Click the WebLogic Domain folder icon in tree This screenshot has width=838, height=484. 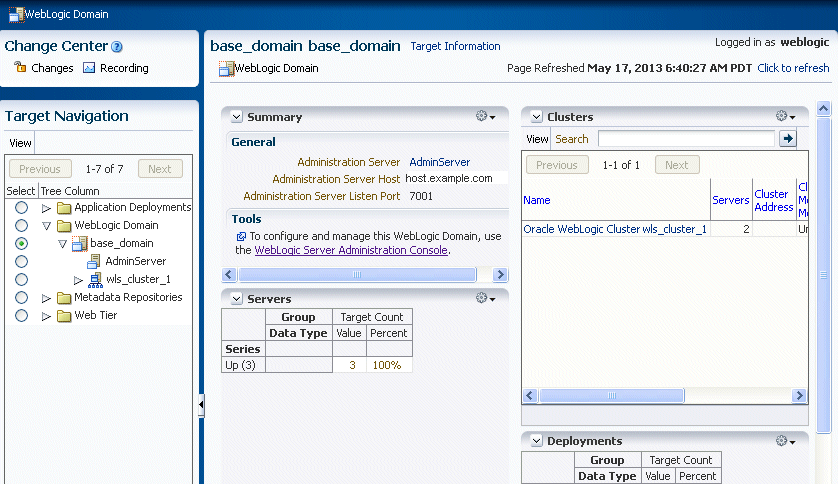[64, 226]
